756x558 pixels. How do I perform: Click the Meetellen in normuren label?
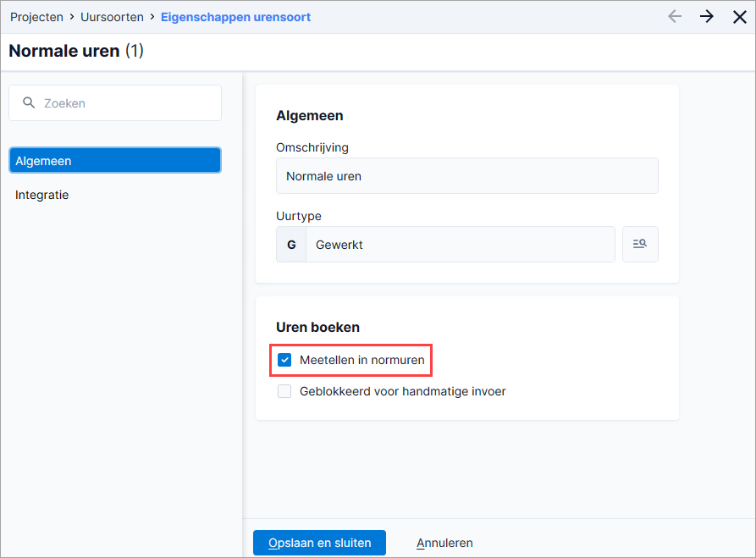tap(362, 360)
